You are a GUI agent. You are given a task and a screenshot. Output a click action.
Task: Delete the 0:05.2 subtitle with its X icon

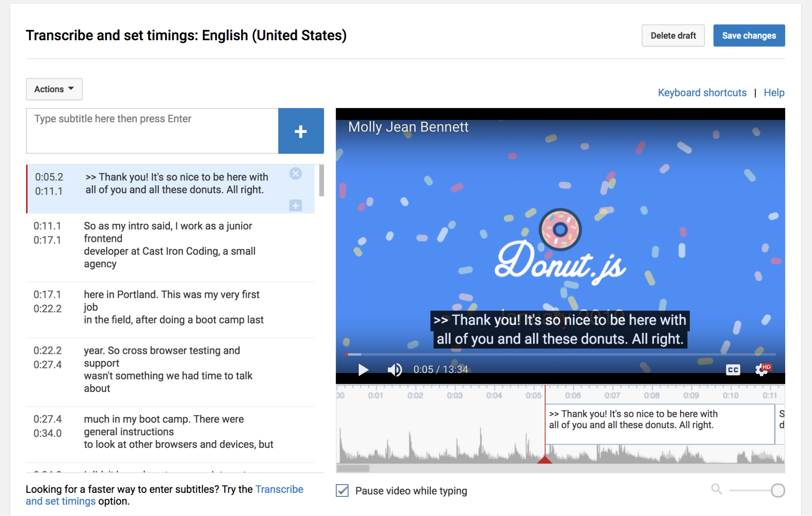tap(296, 174)
